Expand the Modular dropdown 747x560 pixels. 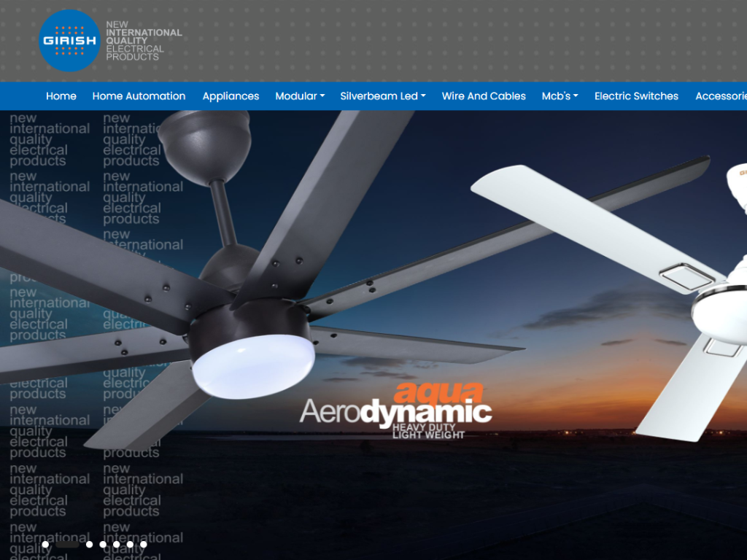(x=300, y=96)
